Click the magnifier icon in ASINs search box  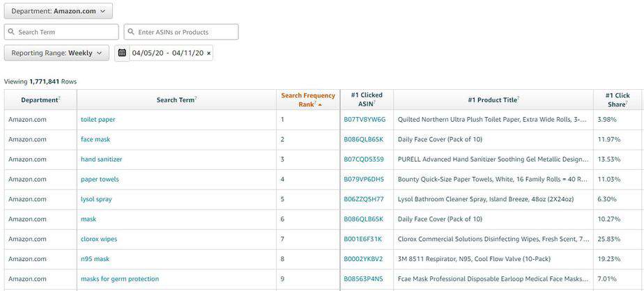pos(131,32)
